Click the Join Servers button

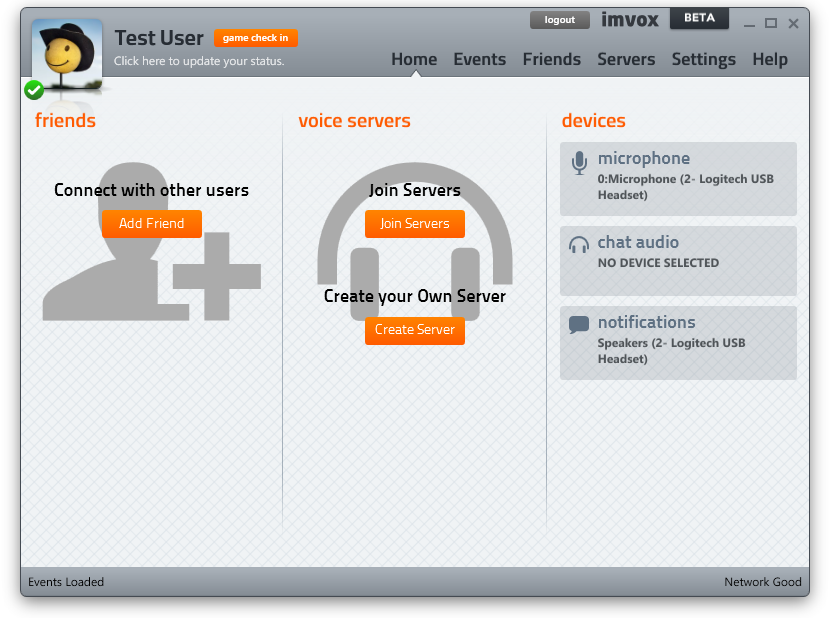tap(414, 223)
